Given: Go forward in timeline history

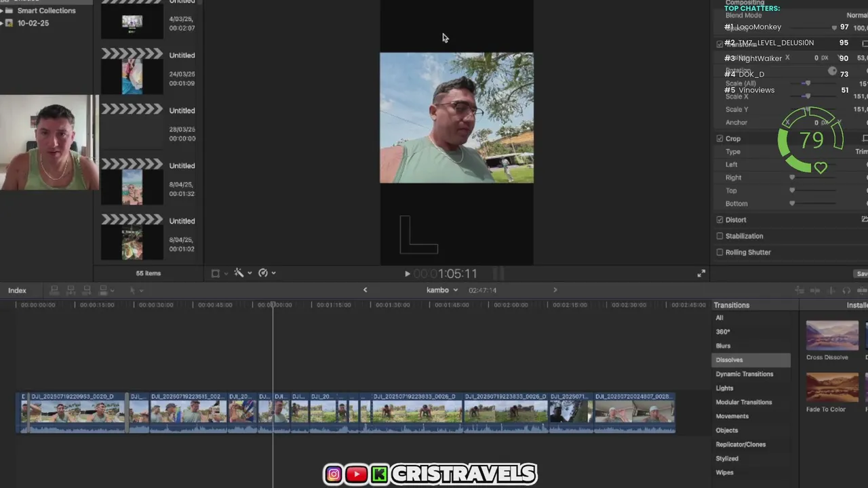Looking at the screenshot, I should (x=555, y=290).
